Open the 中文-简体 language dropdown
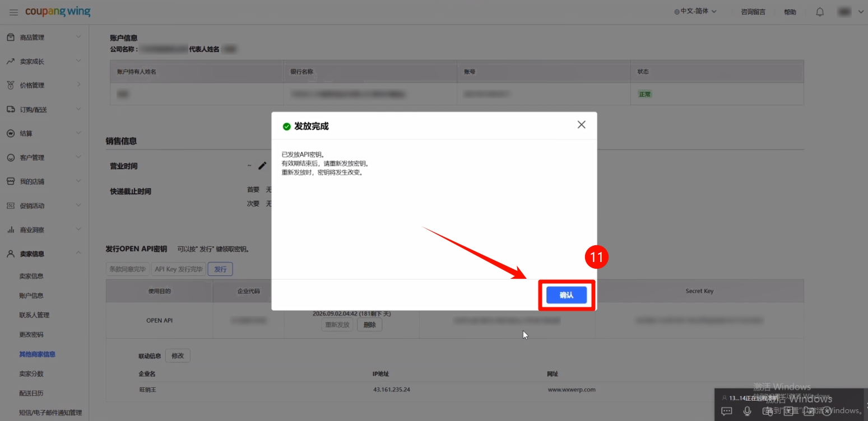This screenshot has height=421, width=868. 695,12
